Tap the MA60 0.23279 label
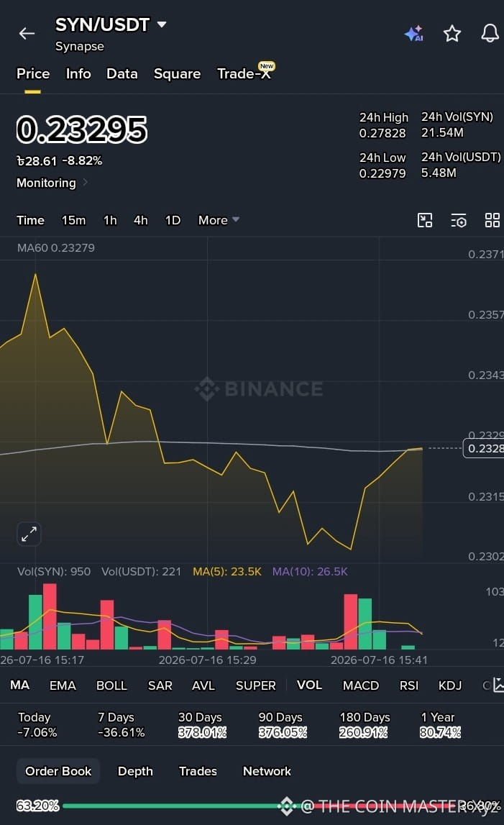504x825 pixels. tap(56, 248)
